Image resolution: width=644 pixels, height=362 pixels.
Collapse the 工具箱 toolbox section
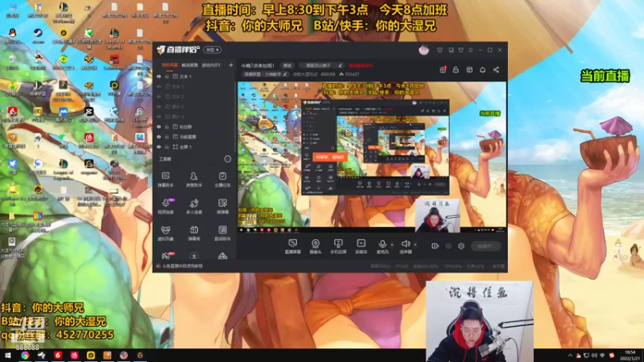point(228,158)
